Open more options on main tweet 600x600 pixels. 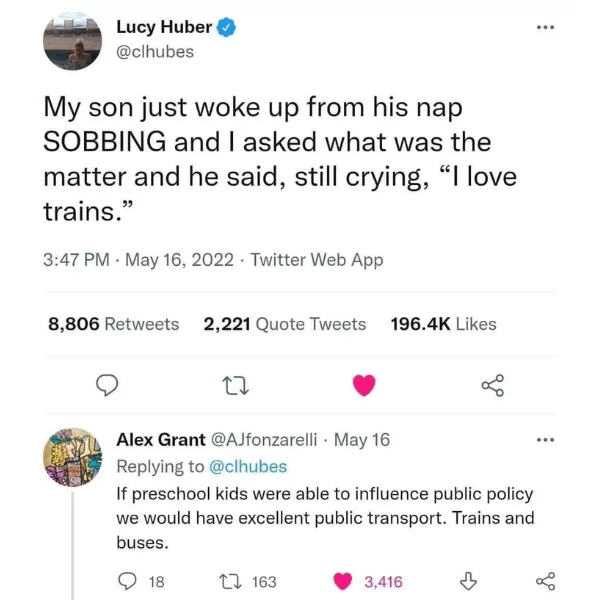coord(544,28)
